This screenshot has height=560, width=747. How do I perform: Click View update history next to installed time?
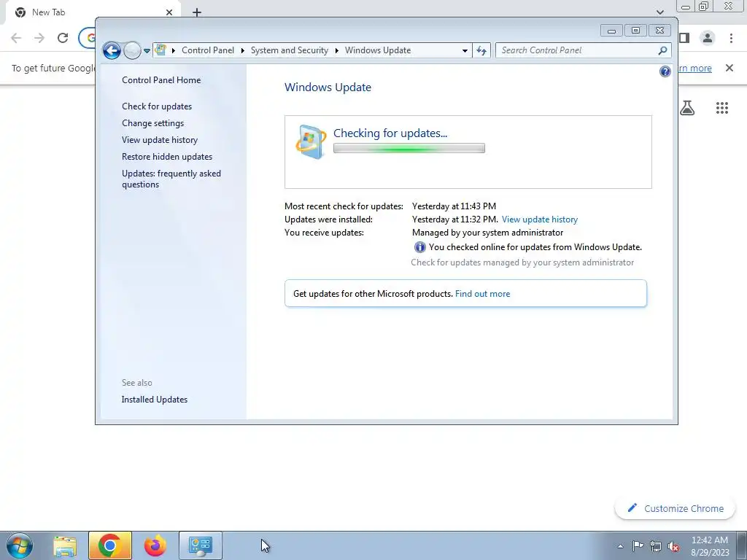pos(539,219)
